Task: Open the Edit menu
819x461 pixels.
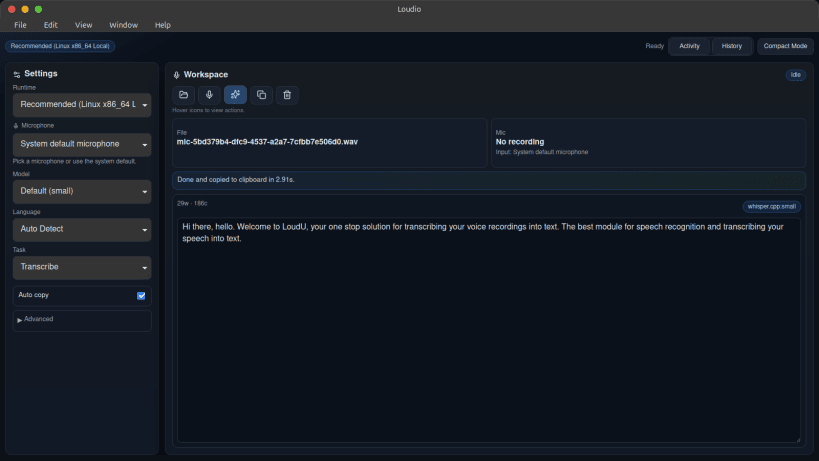Action: (51, 25)
